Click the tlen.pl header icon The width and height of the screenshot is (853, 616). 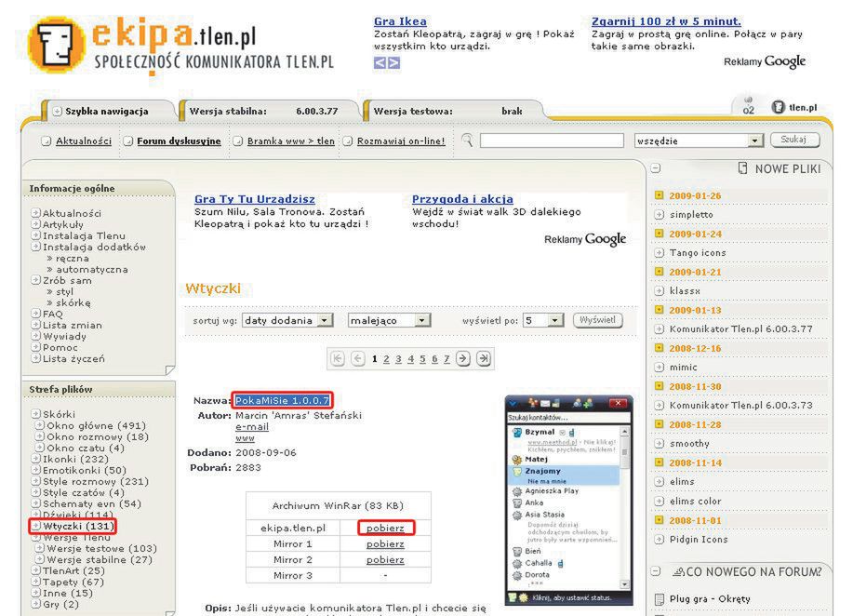794,107
